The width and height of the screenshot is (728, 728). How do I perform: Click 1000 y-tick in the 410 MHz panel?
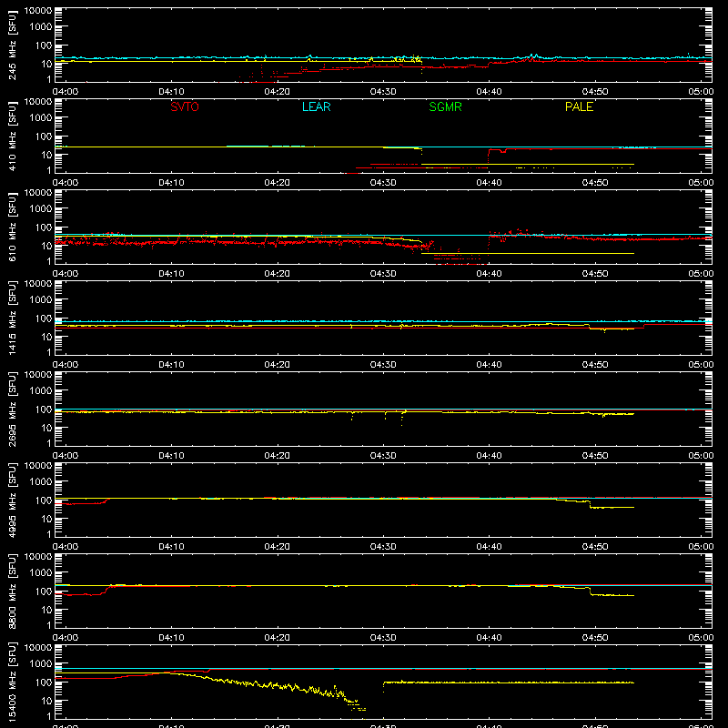tap(41, 118)
